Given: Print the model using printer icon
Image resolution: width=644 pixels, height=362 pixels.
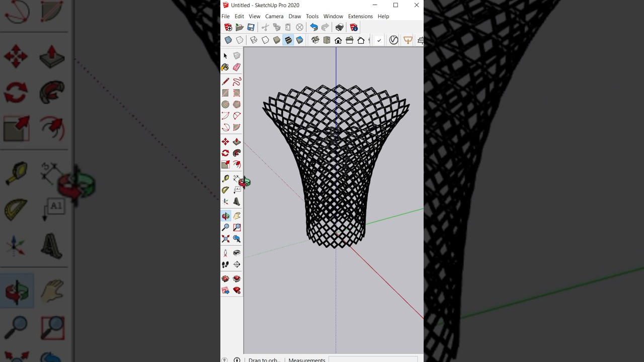Looking at the screenshot, I should 340,27.
